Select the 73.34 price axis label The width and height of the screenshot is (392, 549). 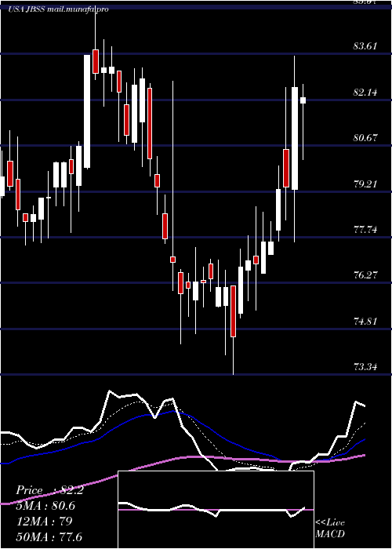point(365,367)
